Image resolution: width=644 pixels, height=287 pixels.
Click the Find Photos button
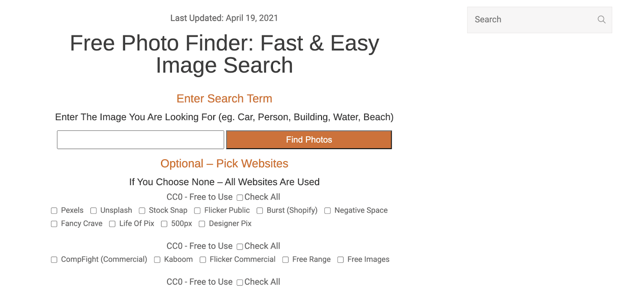tap(309, 140)
